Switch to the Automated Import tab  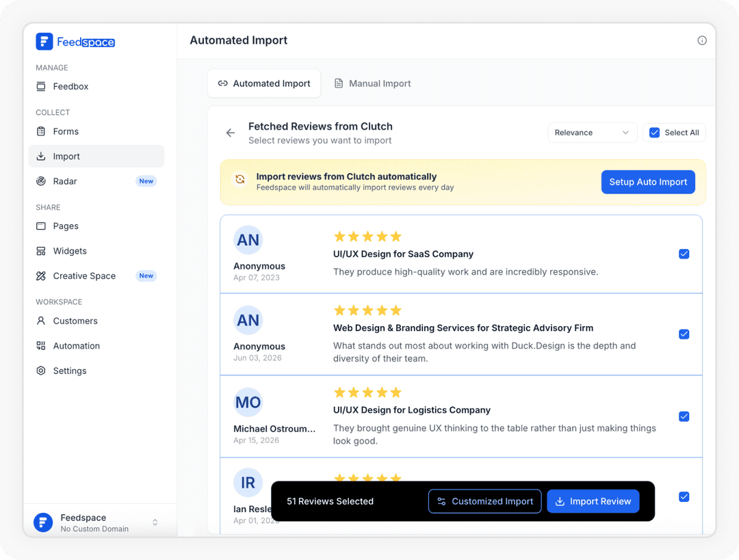(x=264, y=83)
